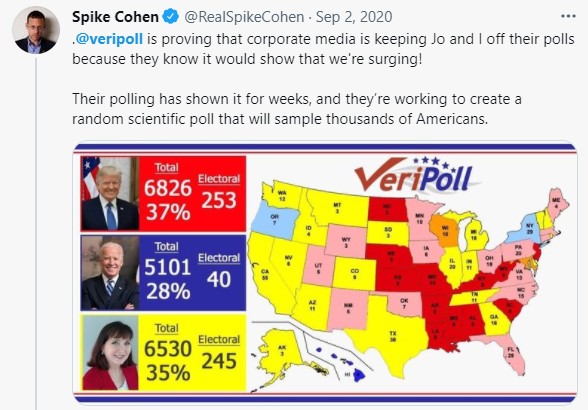
Task: Open the @veripoll mention link
Action: [x=109, y=39]
